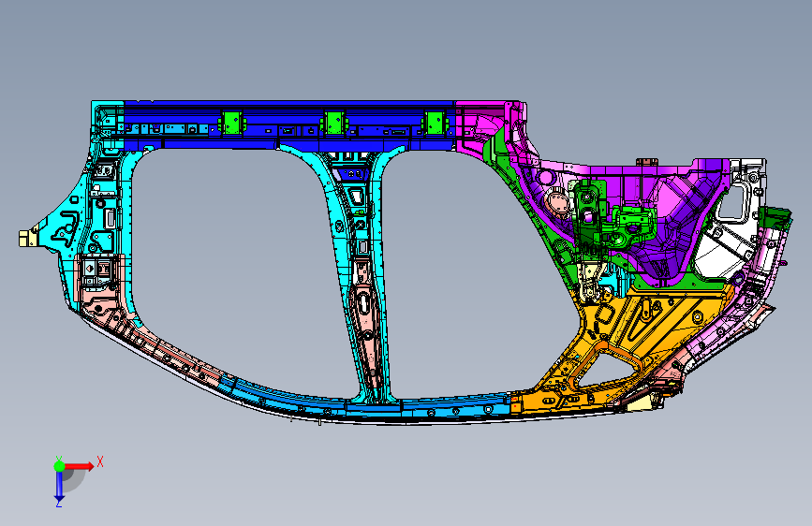
Task: Select the middle green bracket on roof rail
Action: pyautogui.click(x=333, y=123)
